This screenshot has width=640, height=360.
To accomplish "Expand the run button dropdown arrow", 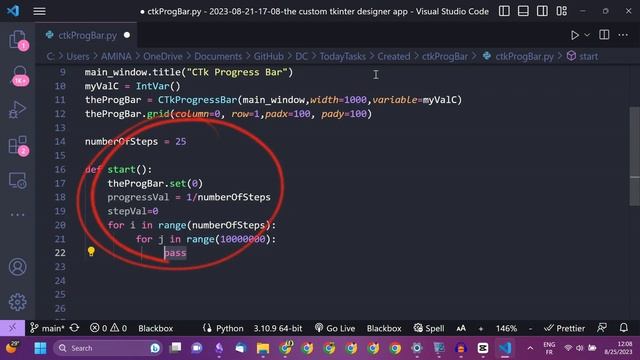I will pos(587,35).
